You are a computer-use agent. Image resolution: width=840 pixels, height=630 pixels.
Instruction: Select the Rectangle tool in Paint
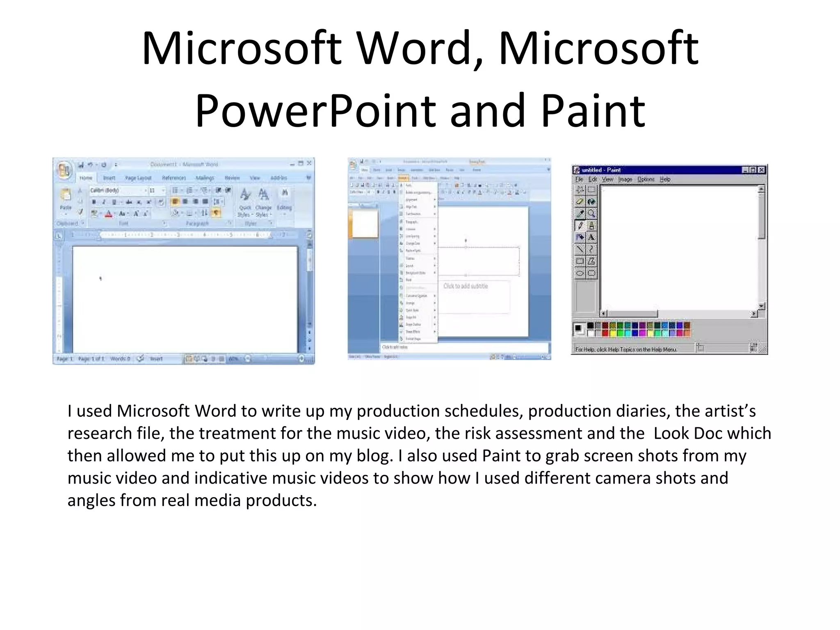pyautogui.click(x=580, y=261)
